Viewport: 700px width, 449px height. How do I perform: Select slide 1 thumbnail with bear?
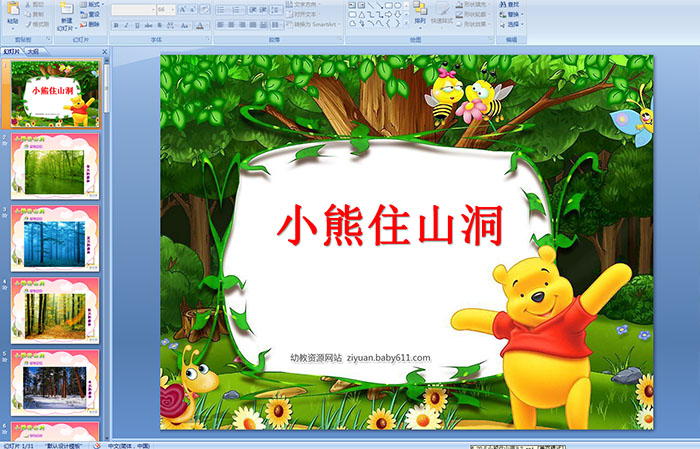point(55,94)
